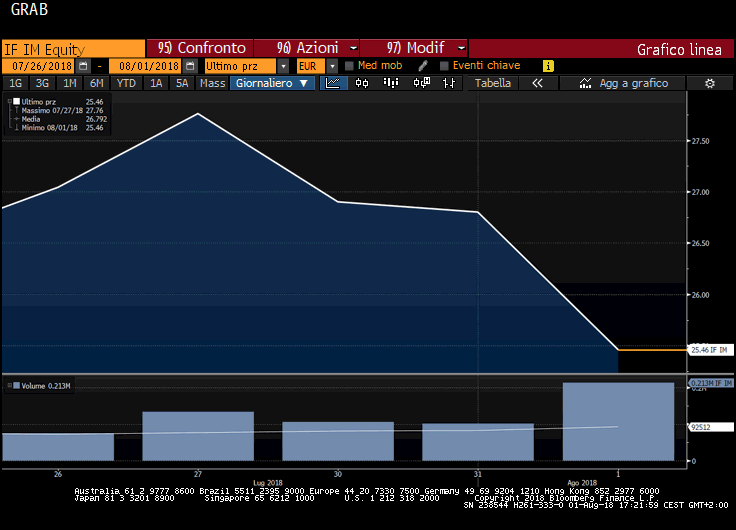This screenshot has height=530, width=736.
Task: Click the GRAB header text
Action: tap(29, 9)
